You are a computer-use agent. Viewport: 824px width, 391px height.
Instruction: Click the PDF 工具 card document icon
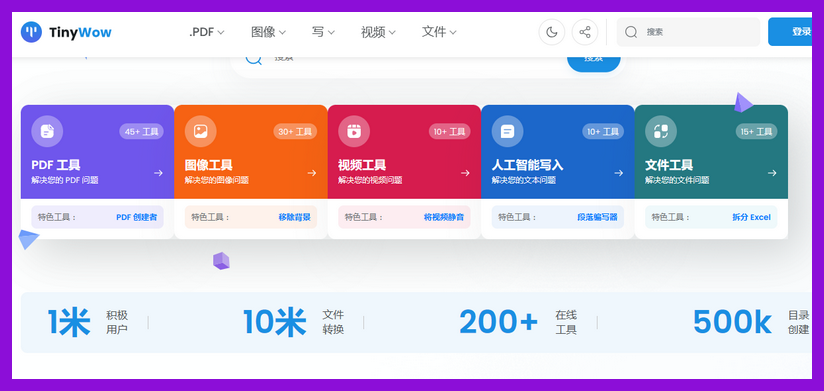[47, 131]
